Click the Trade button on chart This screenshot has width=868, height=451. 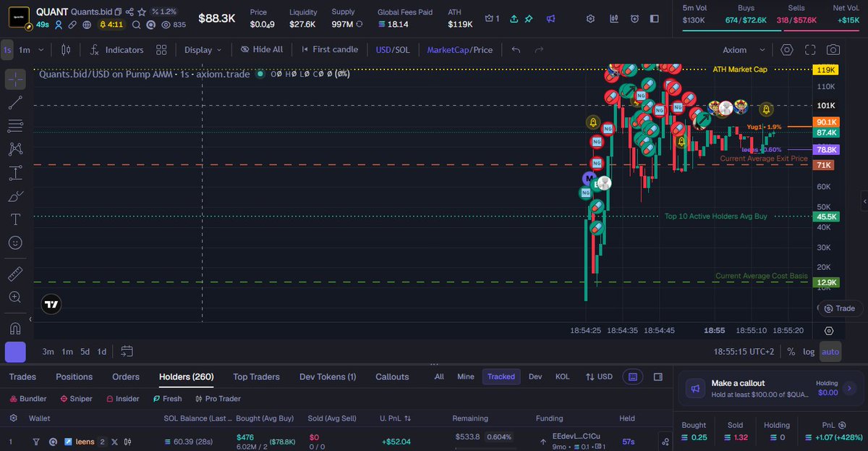coord(839,308)
